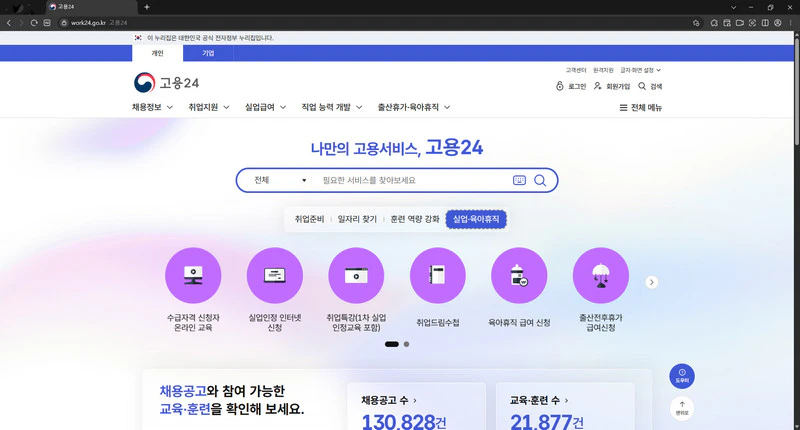Click the 로그인 text link

(x=577, y=87)
